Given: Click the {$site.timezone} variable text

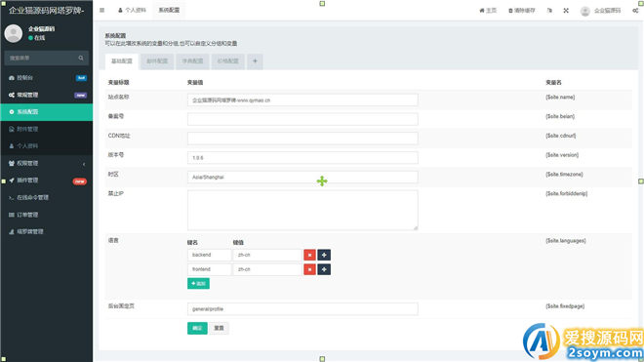Looking at the screenshot, I should point(564,175).
